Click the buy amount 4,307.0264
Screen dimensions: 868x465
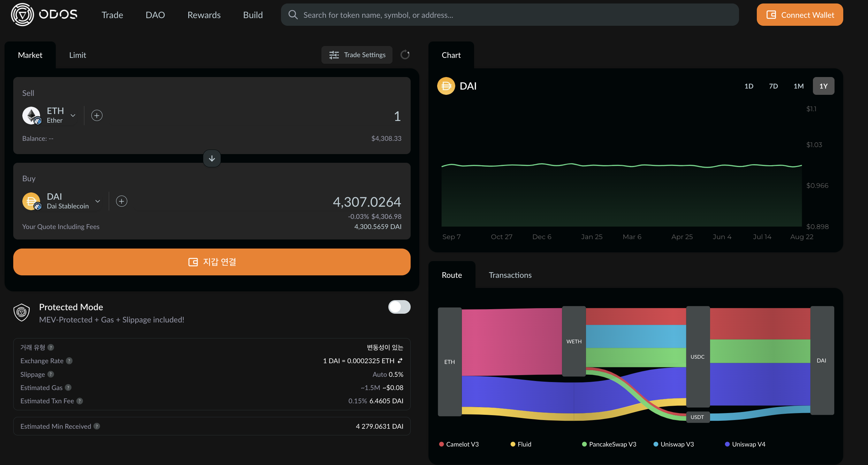[x=367, y=202]
